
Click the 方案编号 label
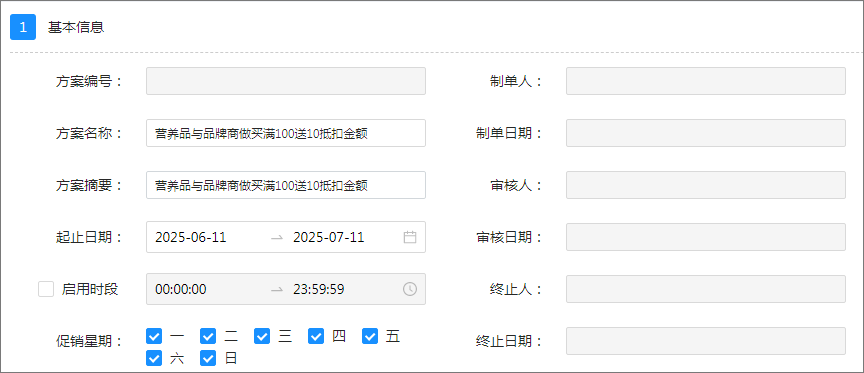pyautogui.click(x=89, y=82)
